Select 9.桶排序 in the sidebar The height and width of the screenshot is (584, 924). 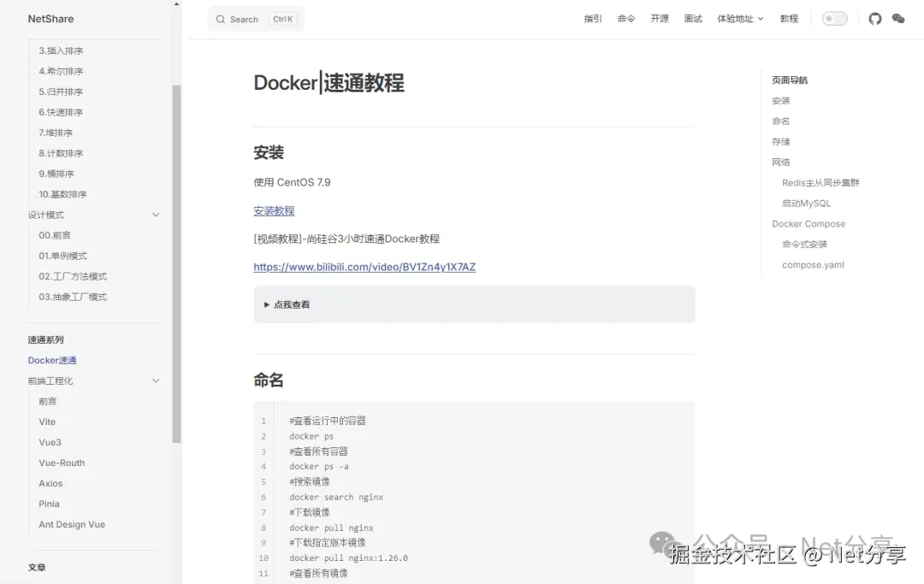[x=56, y=174]
